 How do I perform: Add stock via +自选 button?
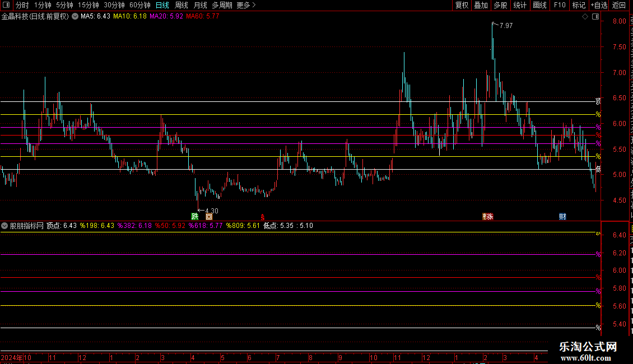click(x=599, y=5)
